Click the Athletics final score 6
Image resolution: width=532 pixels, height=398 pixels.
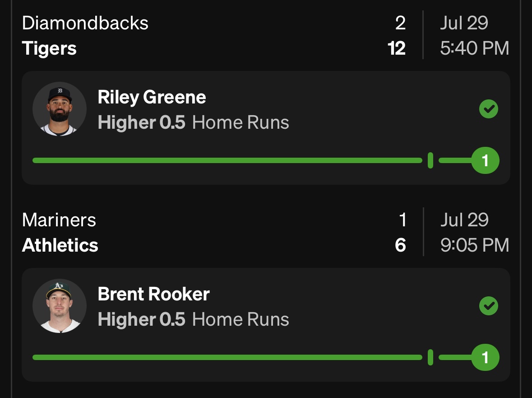coord(400,245)
